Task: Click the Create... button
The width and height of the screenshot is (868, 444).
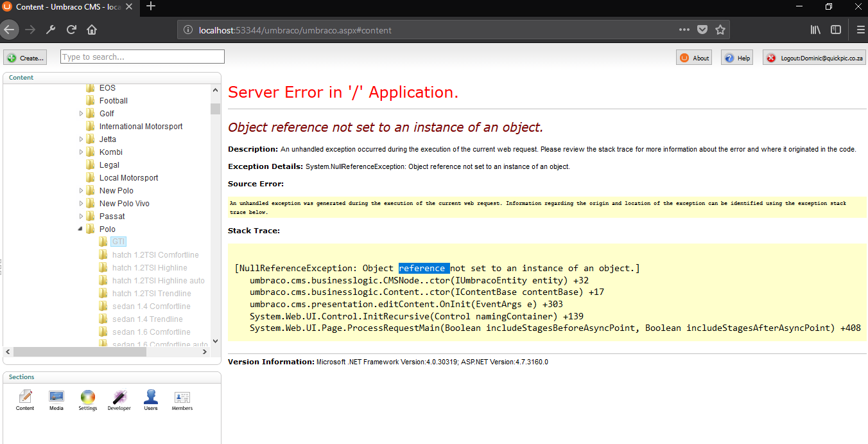Action: [x=25, y=58]
